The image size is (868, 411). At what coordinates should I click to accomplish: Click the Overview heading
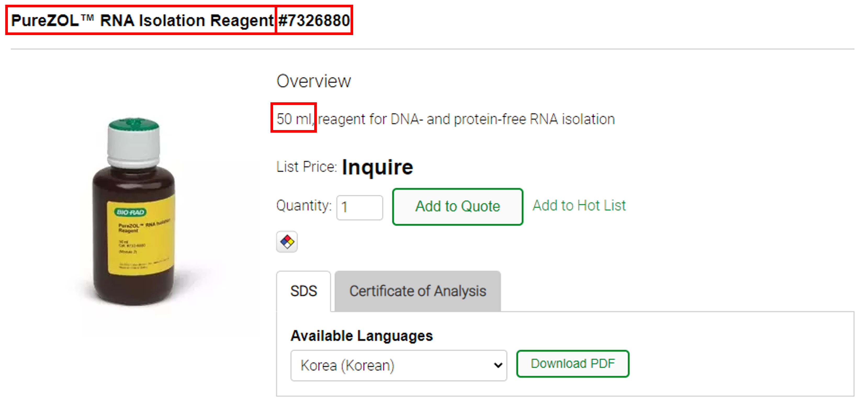click(314, 81)
